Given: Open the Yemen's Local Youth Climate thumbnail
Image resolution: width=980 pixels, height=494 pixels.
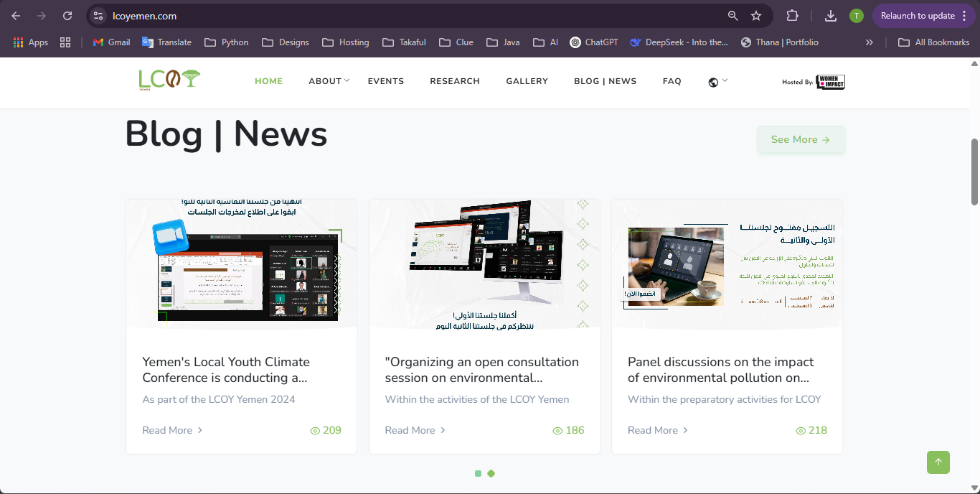Looking at the screenshot, I should click(241, 264).
